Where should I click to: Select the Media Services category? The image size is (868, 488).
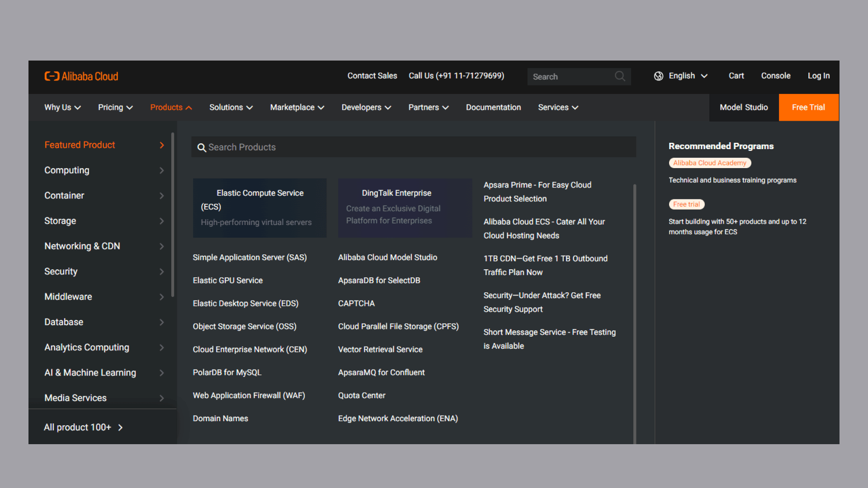[104, 398]
